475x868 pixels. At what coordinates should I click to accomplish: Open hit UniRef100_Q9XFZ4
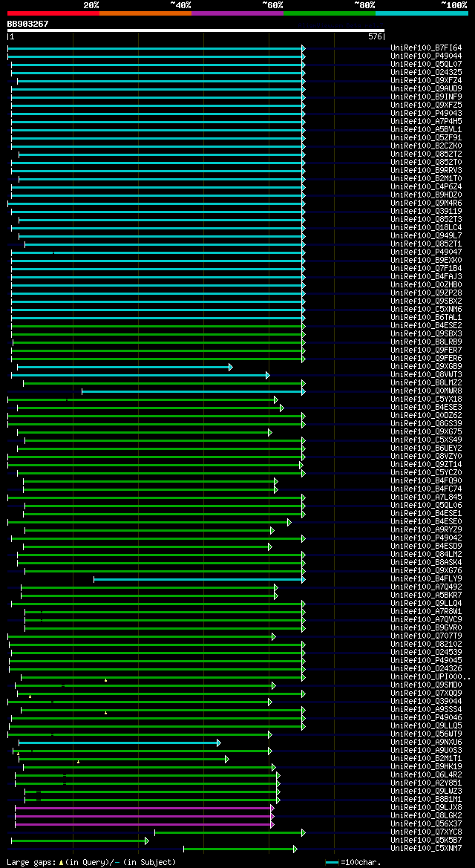tap(426, 81)
